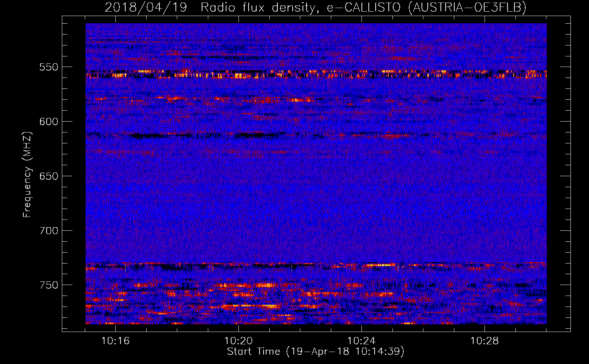Screen dimensions: 589x364
Task: Click the 10:20 time tick label
Action: pos(238,341)
